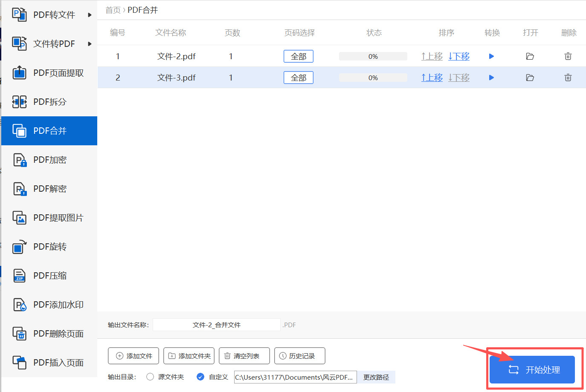This screenshot has height=392, width=586.
Task: Open 文件-3.pdf using its folder icon
Action: 530,77
